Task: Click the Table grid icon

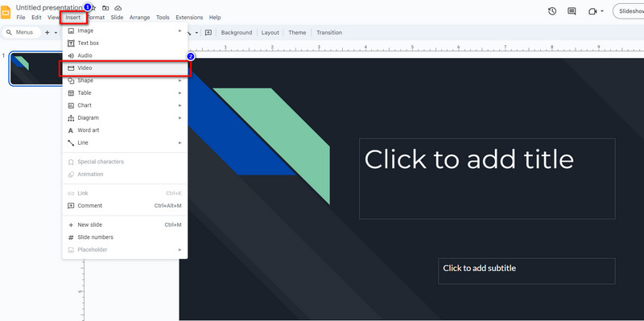Action: click(x=71, y=93)
